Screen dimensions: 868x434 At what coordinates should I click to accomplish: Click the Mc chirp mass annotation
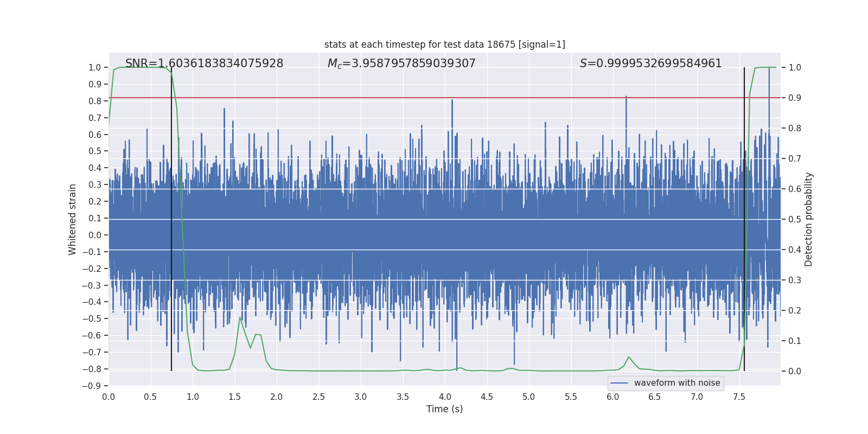(x=401, y=63)
